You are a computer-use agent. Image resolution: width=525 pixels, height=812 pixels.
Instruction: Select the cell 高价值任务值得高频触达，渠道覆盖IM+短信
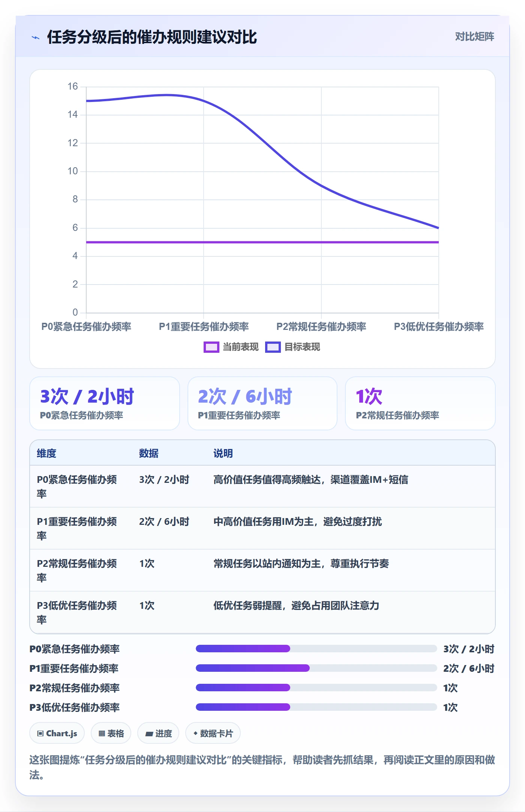coord(311,479)
